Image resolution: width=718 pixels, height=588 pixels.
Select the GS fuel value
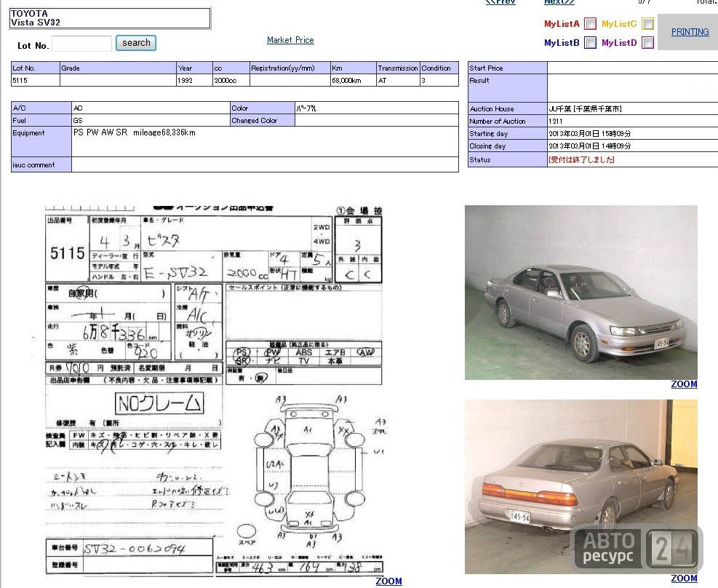(x=78, y=121)
